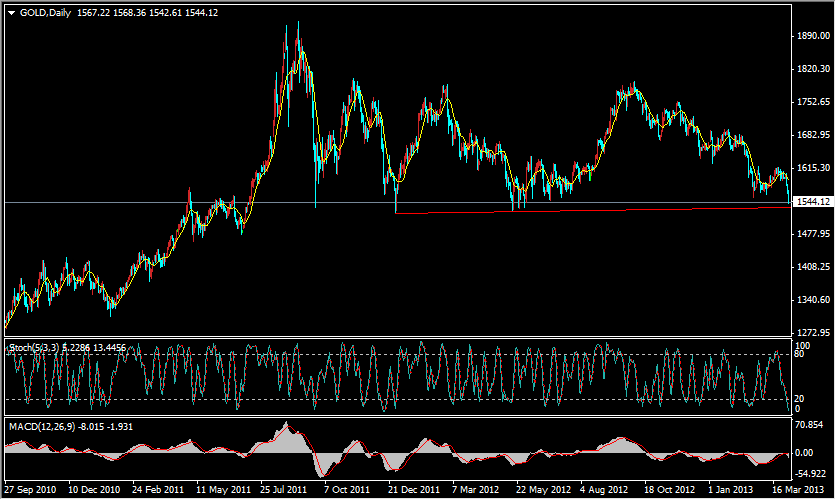Click the 11 May 2011 date label

[x=223, y=489]
